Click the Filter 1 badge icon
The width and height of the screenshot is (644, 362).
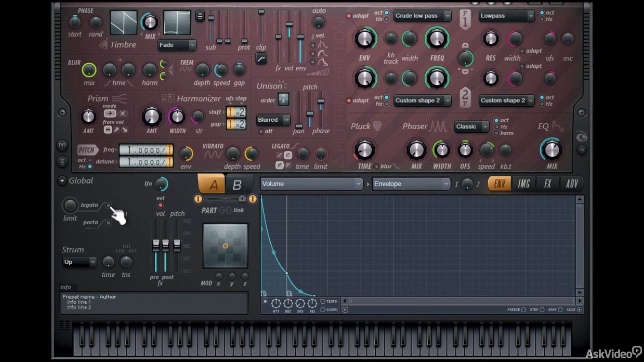coord(465,20)
